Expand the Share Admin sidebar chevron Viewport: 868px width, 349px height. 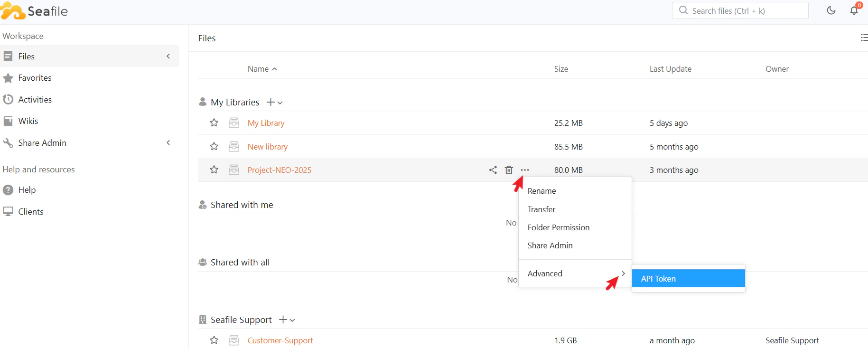pyautogui.click(x=168, y=142)
